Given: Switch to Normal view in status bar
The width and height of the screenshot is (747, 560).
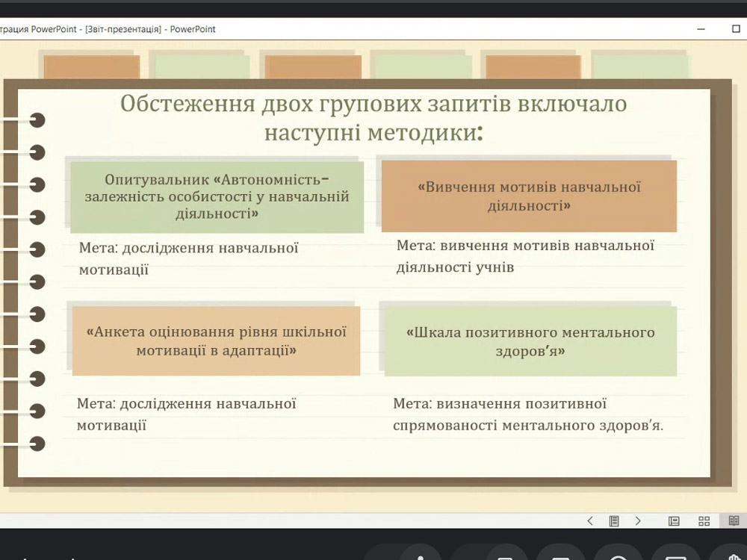Looking at the screenshot, I should click(674, 521).
